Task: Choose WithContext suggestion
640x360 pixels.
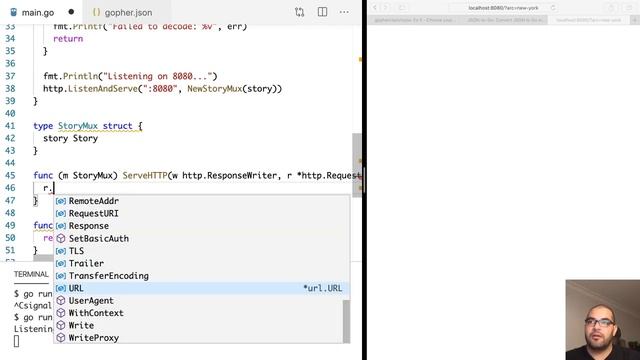Action: point(198,313)
